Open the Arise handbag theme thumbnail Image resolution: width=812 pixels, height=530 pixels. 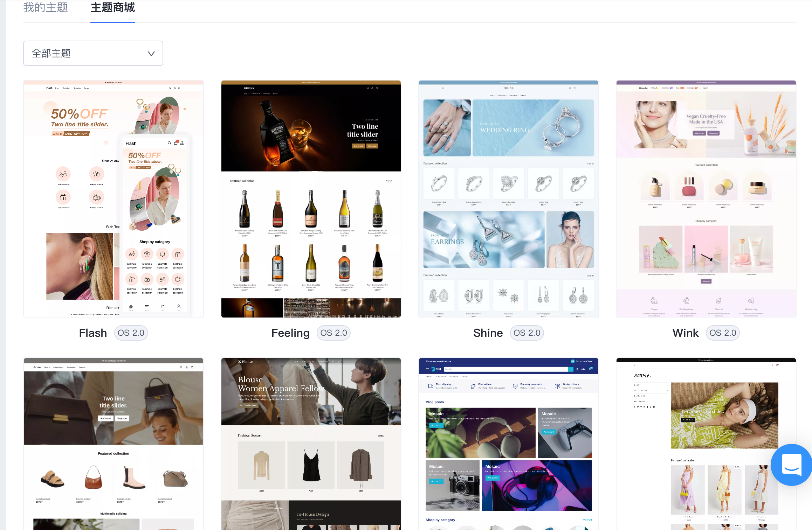113,444
